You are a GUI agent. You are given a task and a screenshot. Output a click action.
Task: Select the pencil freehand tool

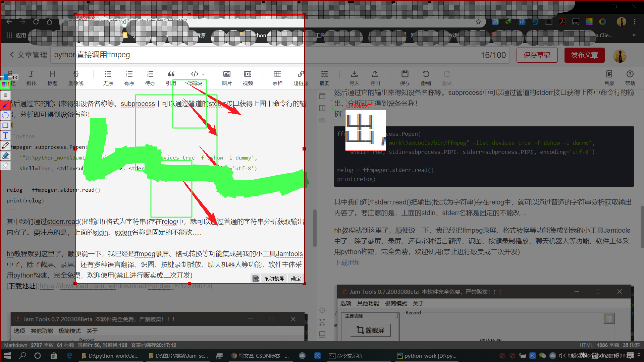tap(5, 145)
